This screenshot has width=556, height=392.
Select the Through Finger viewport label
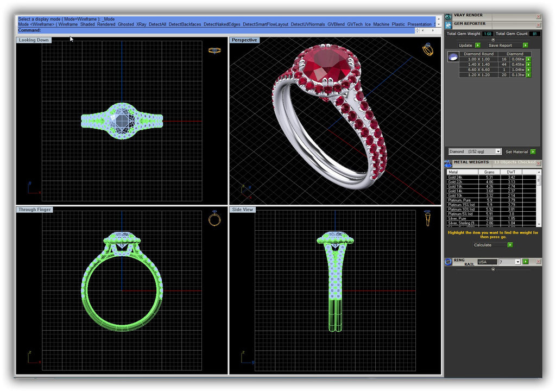coord(34,210)
